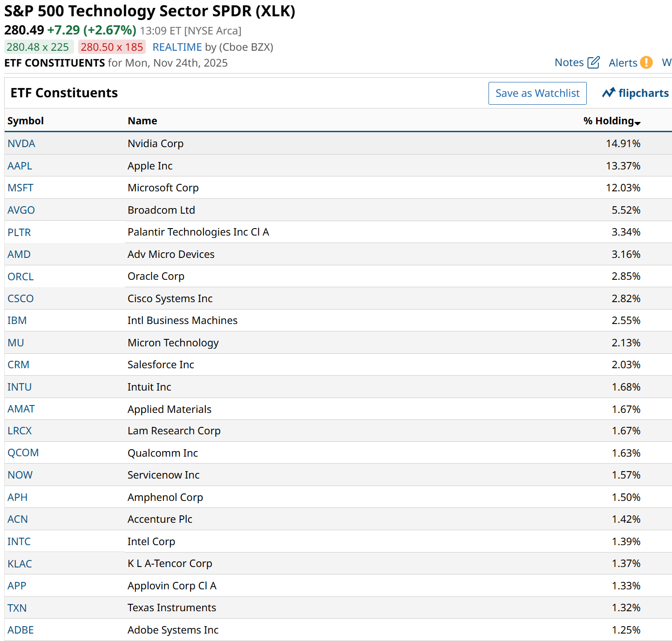Open the LRCX symbol link
The image size is (672, 641).
(20, 431)
